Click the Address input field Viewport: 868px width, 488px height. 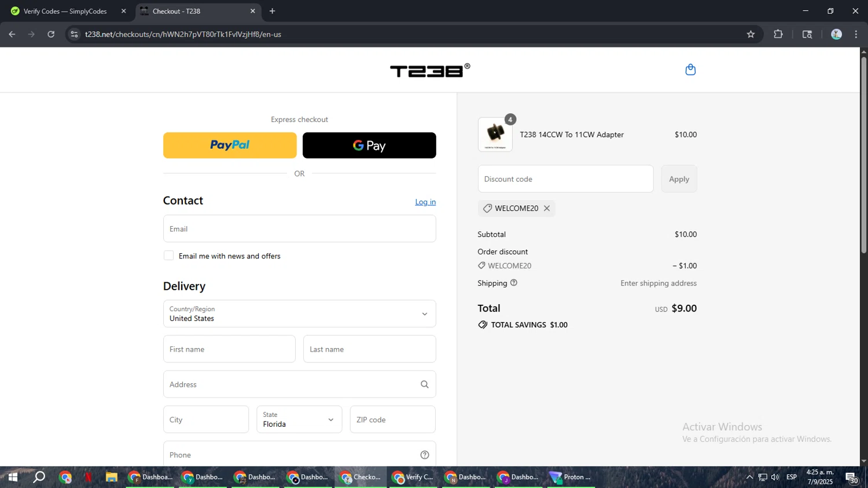pyautogui.click(x=300, y=385)
